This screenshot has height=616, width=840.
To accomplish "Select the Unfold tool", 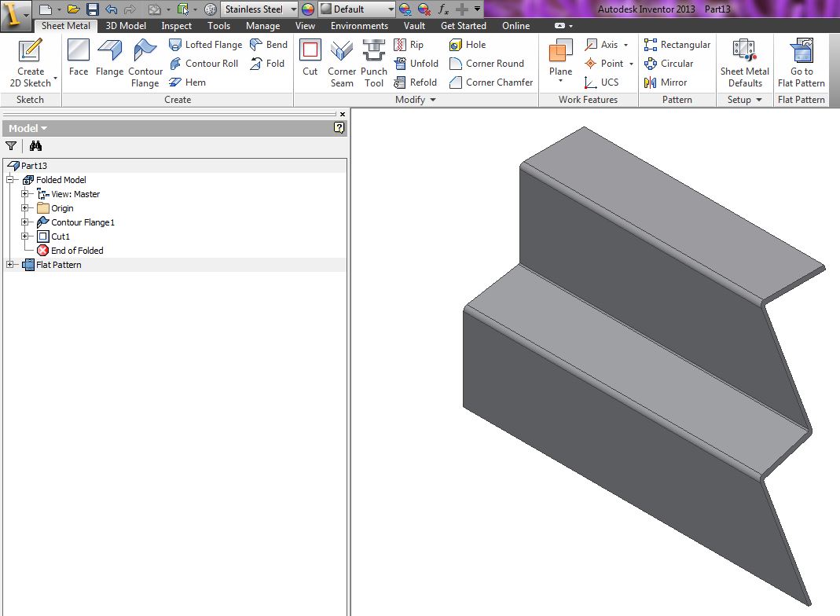I will [x=416, y=63].
